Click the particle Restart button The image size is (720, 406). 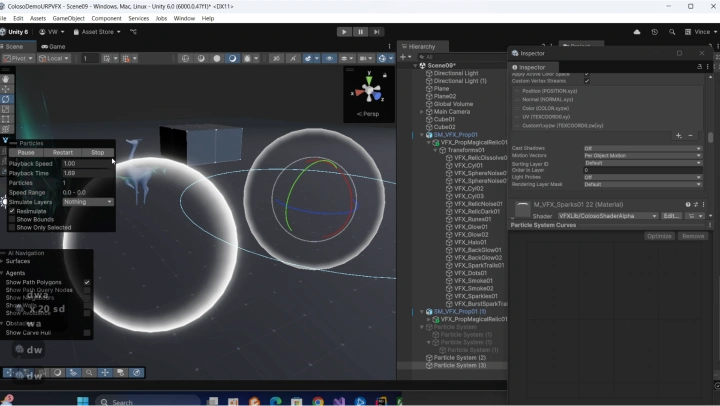pyautogui.click(x=62, y=152)
